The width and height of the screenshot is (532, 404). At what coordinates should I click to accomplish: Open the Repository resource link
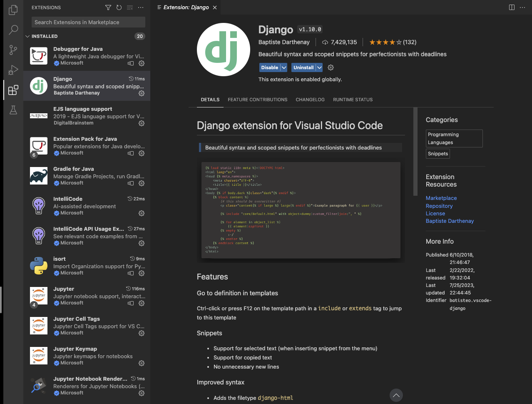pos(439,206)
